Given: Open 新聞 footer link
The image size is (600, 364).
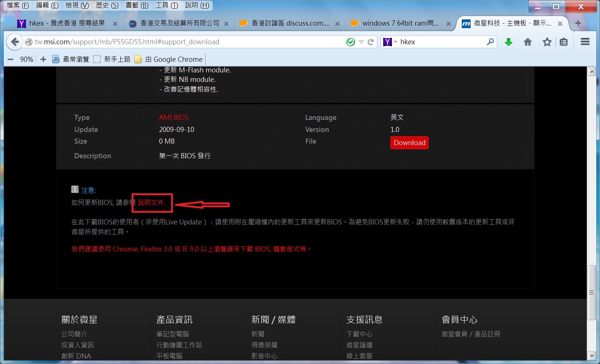Looking at the screenshot, I should click(x=258, y=334).
